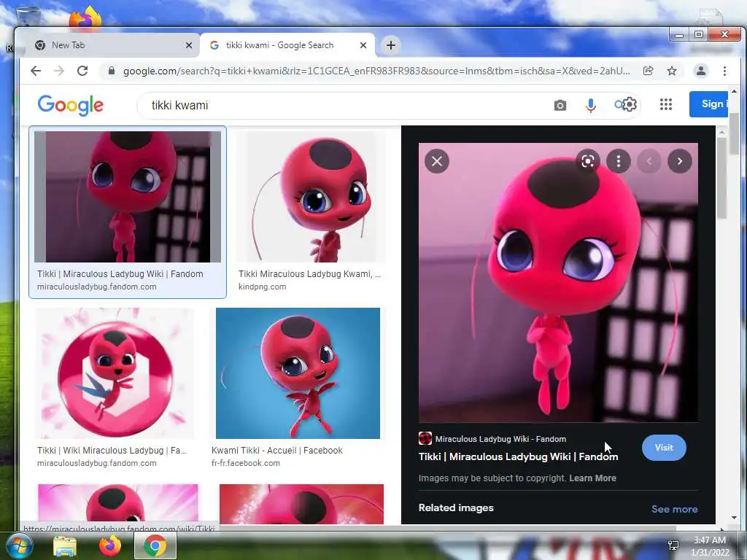Select the tikki kwami Google Search tab
Screen dimensions: 747x560
(x=287, y=45)
